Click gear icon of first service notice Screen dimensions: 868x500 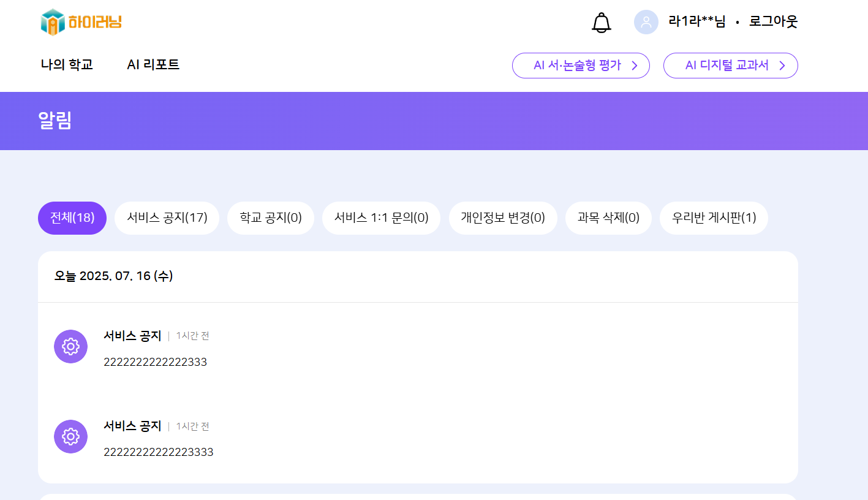pos(70,346)
